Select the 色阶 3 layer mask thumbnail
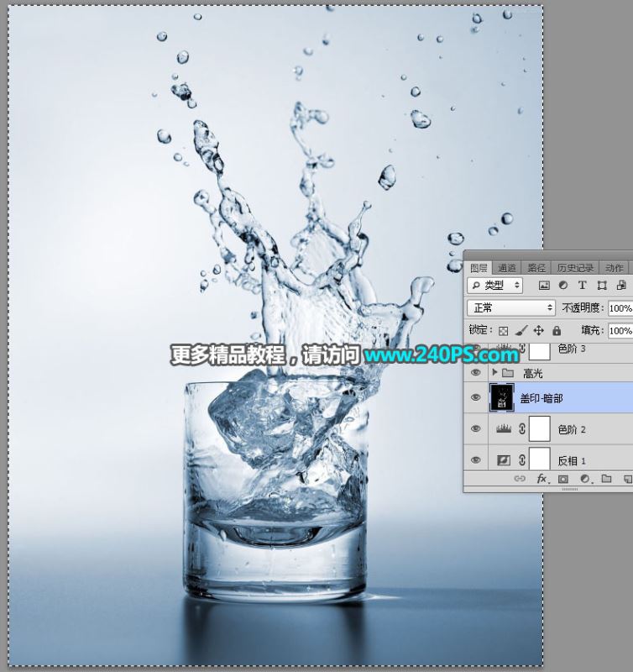 pos(540,351)
